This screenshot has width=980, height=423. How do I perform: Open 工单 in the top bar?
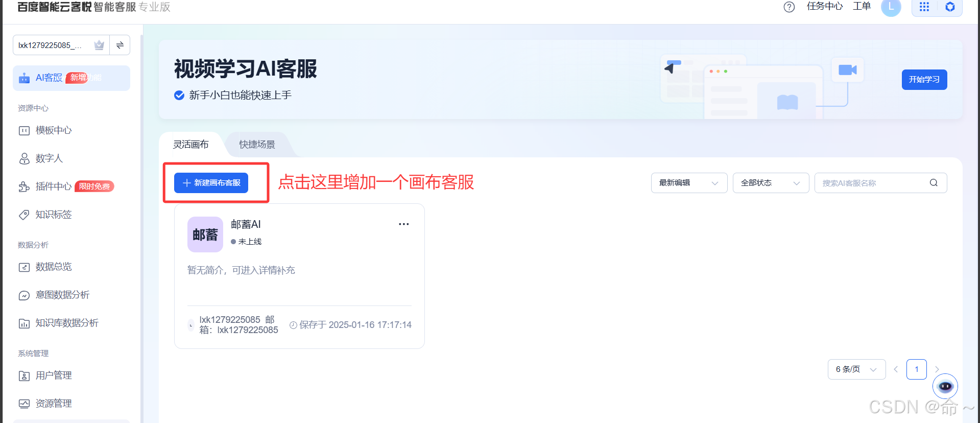862,6
